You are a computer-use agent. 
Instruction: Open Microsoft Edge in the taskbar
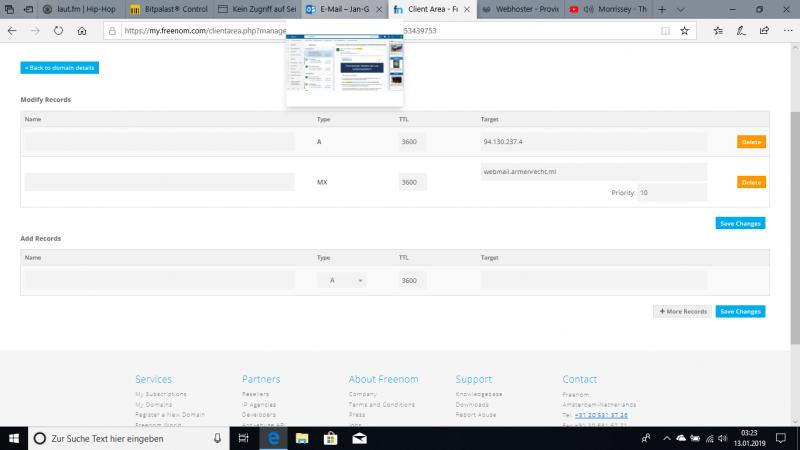271,438
